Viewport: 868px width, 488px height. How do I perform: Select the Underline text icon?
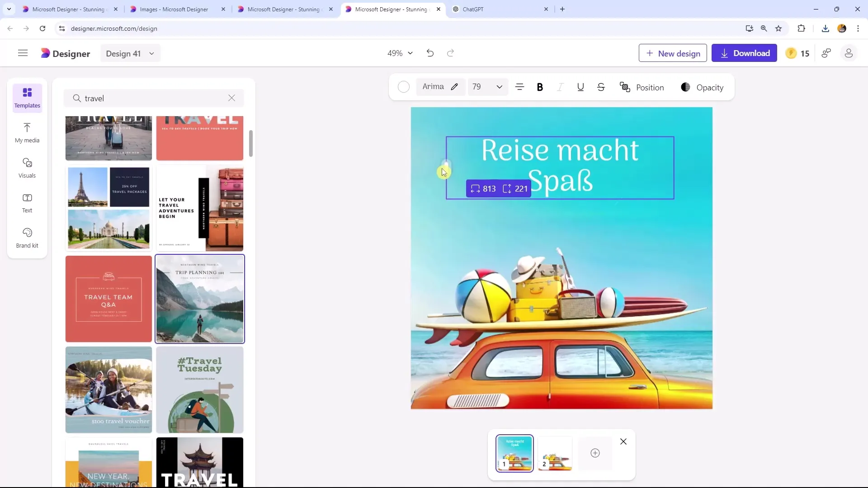pos(580,88)
